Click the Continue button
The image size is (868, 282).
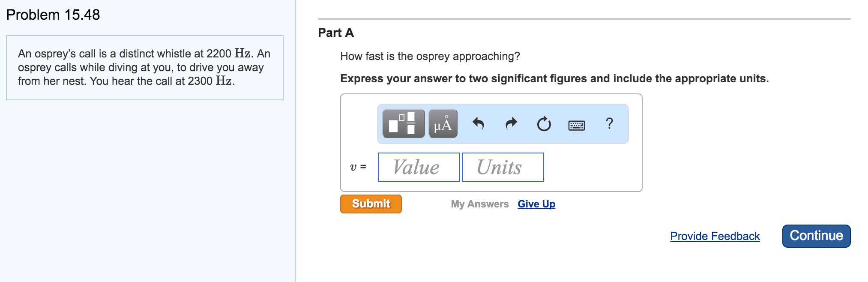click(x=815, y=235)
